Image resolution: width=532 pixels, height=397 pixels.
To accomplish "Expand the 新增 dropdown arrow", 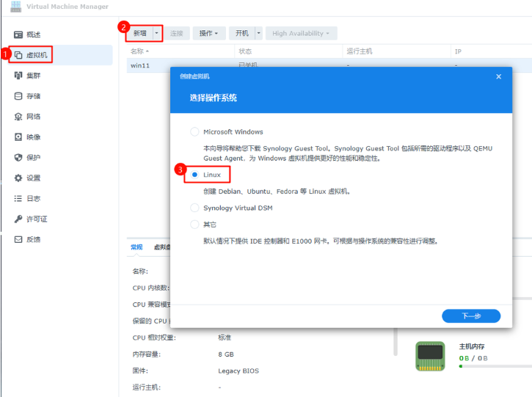I will (157, 33).
